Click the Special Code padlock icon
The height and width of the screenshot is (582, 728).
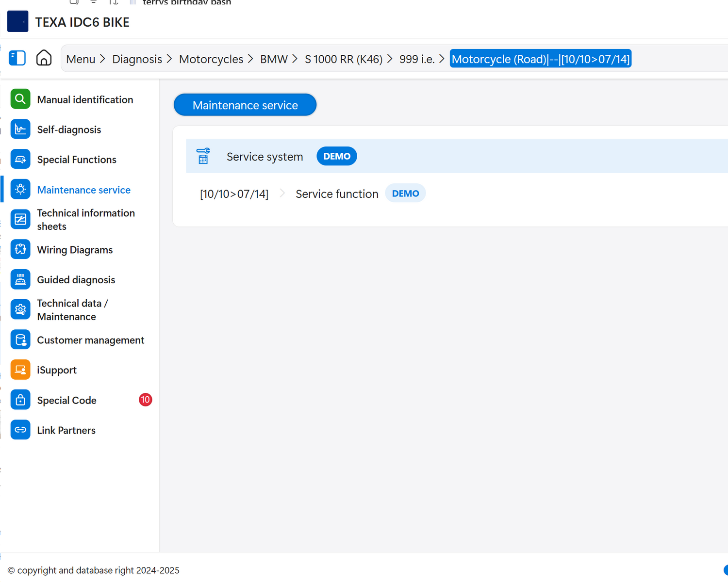20,400
